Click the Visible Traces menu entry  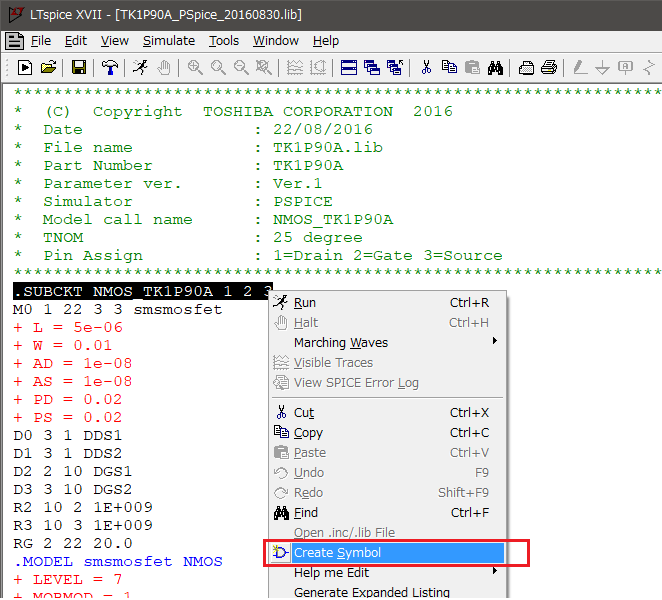coord(388,363)
